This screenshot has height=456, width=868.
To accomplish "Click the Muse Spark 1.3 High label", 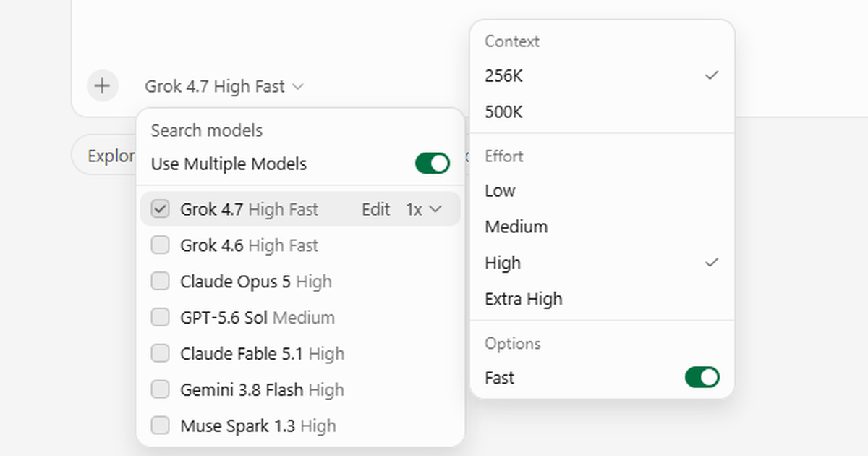I will tap(258, 426).
